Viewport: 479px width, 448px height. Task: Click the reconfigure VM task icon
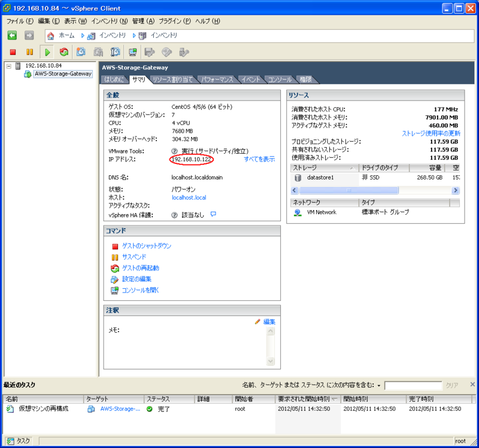[10, 409]
